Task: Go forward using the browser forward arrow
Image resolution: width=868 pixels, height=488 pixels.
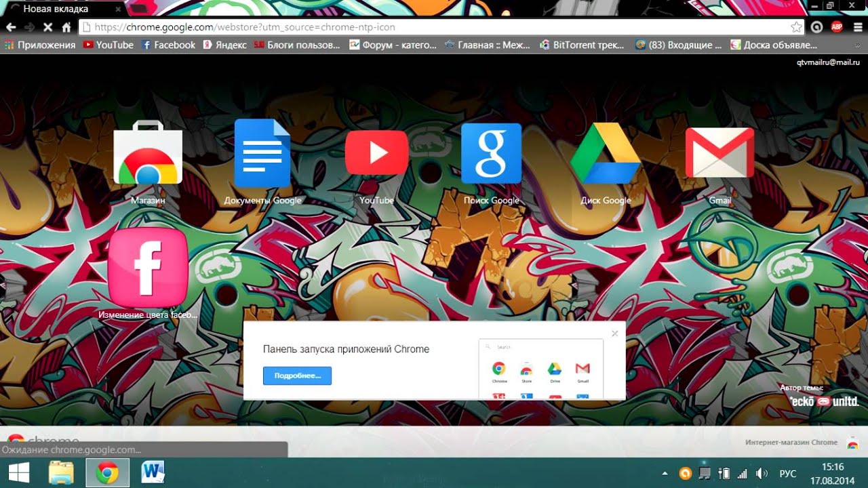Action: [x=30, y=27]
